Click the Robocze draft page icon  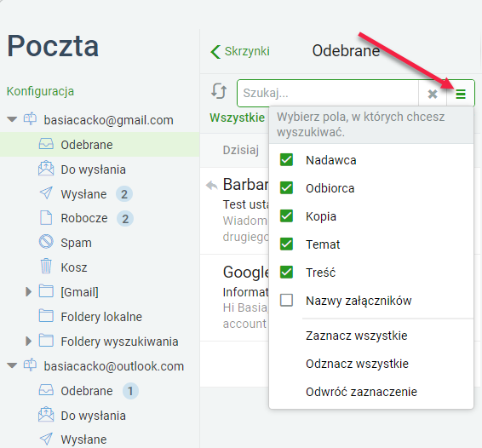46,218
